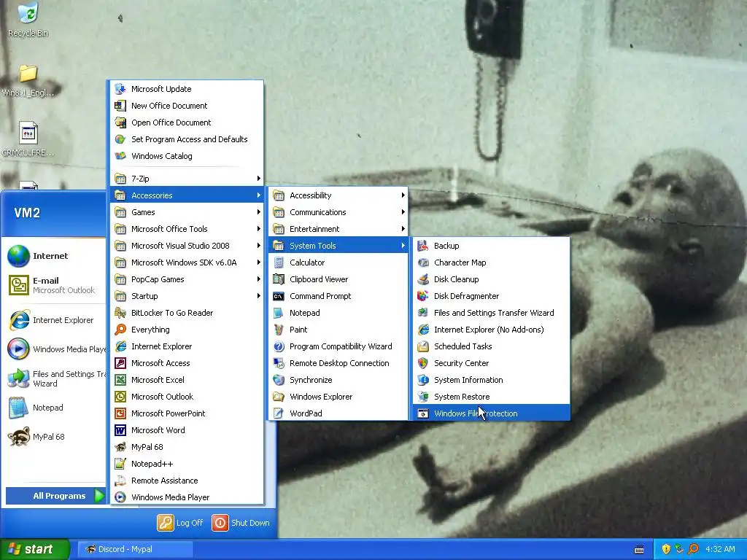This screenshot has width=747, height=560.
Task: Open Remote Desktop Connection icon
Action: [279, 363]
